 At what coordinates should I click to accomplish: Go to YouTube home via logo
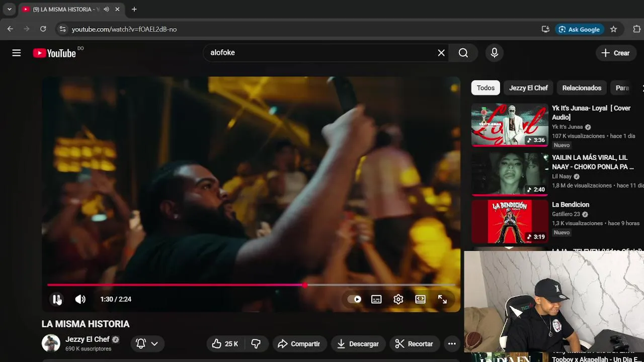tap(54, 53)
